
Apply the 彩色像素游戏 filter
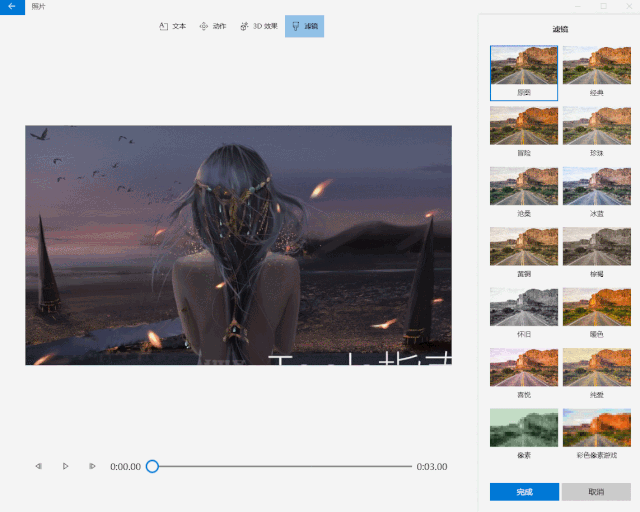[x=596, y=434]
